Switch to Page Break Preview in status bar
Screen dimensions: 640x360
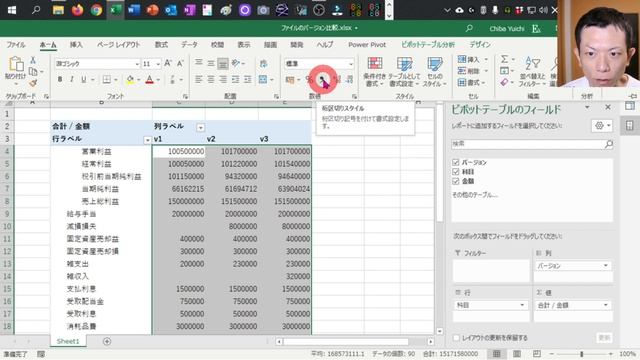point(537,354)
